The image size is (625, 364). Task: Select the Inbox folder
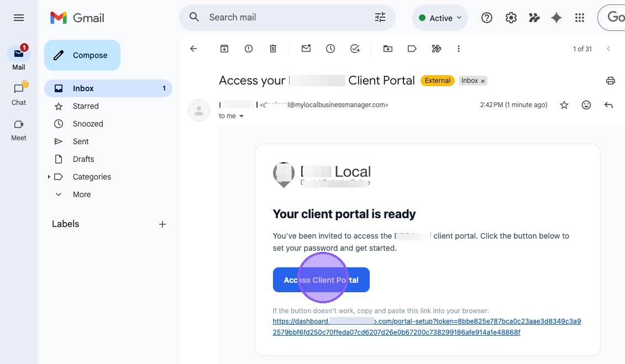coord(108,88)
